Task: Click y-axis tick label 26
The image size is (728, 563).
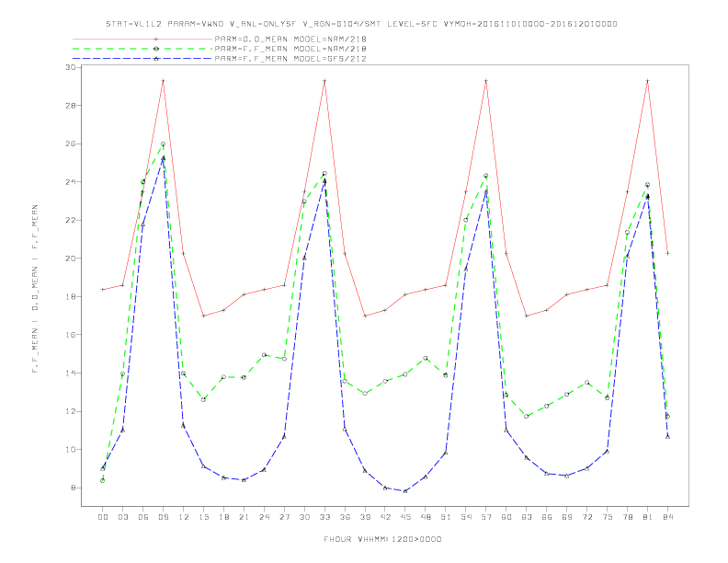Action: (x=71, y=144)
